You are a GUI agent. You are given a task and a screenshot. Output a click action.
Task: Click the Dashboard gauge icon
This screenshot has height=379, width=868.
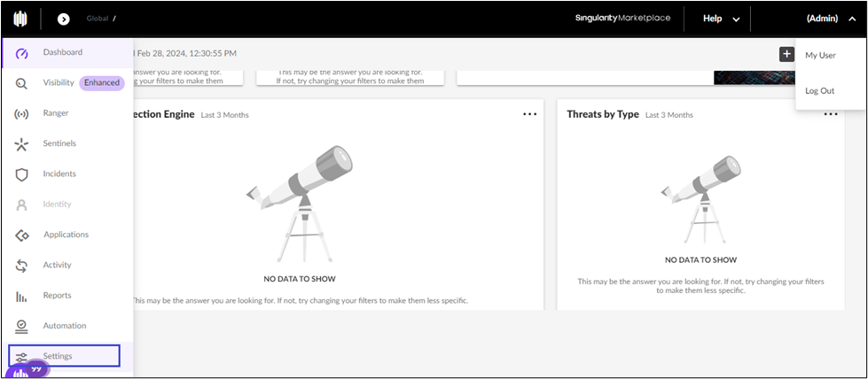(x=22, y=53)
